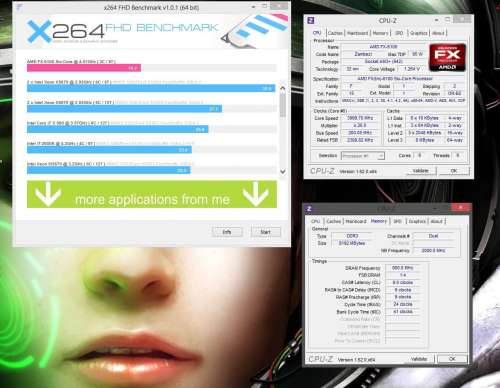Click Validate in the Memory CPU-Z window
Image resolution: width=500 pixels, height=388 pixels.
pos(419,359)
